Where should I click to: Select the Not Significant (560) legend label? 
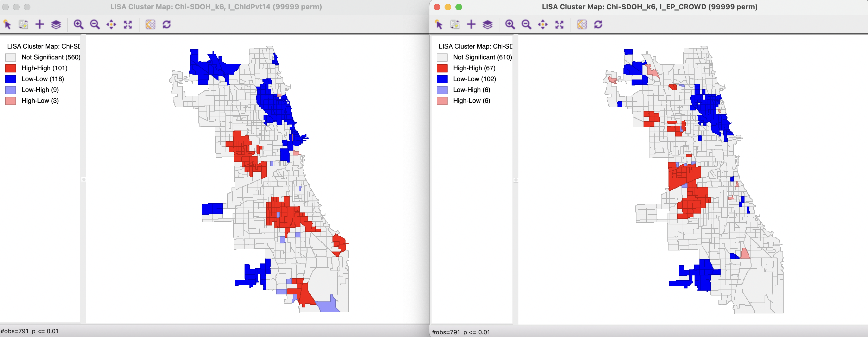[51, 57]
